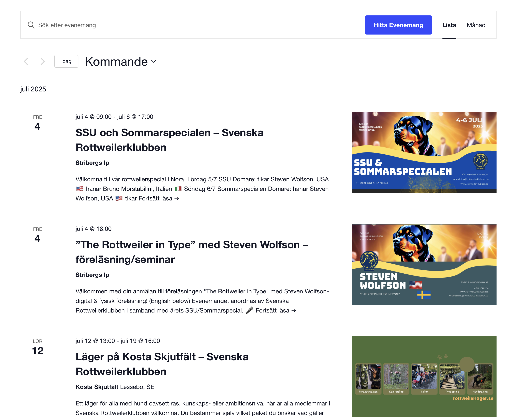Image resolution: width=510 pixels, height=420 pixels.
Task: Open the rottweilerlager.se camp image
Action: click(x=424, y=376)
